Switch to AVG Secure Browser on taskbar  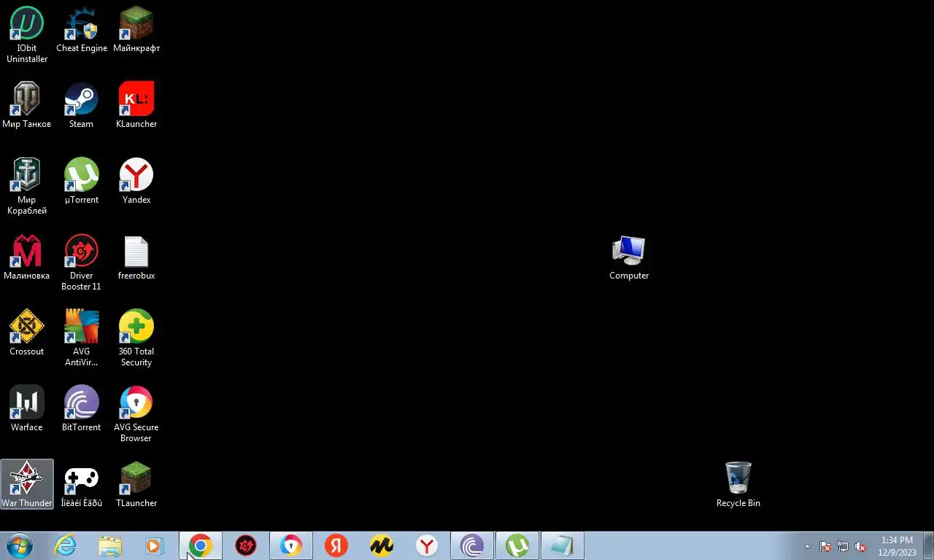291,545
